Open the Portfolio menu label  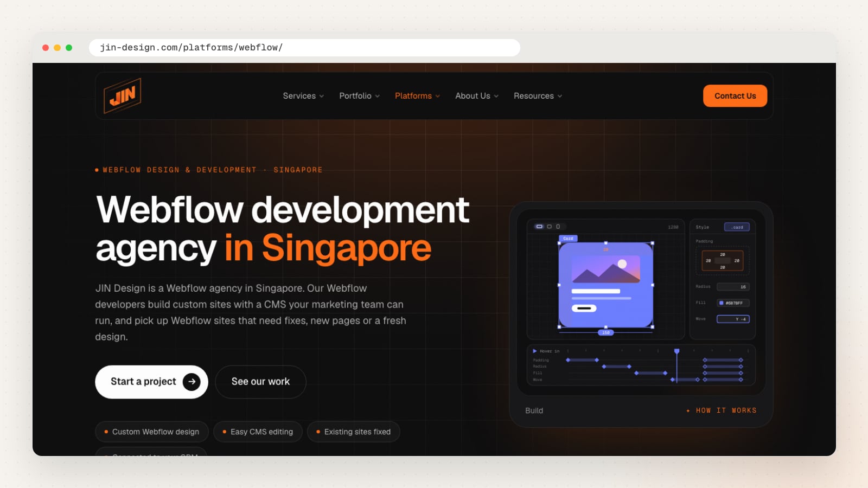pyautogui.click(x=355, y=96)
